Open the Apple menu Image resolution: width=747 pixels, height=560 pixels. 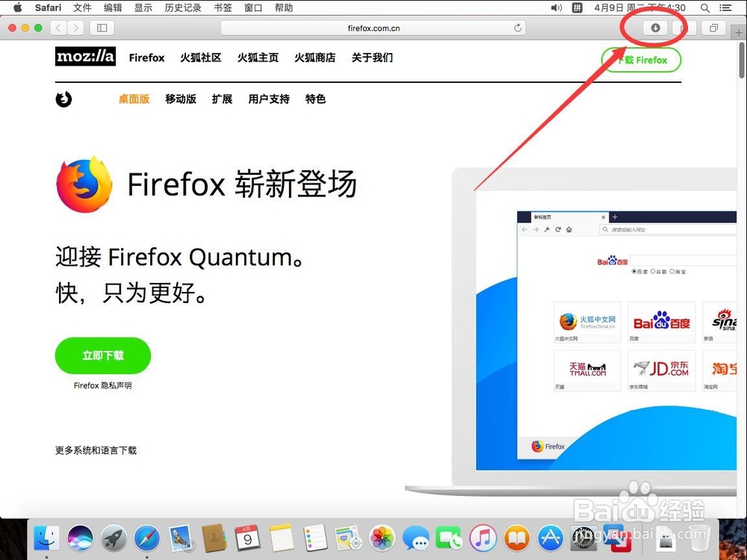point(17,7)
